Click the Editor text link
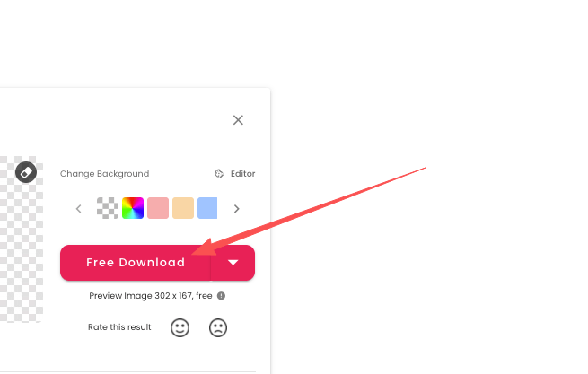Screen dimensions: 588x374 (242, 174)
